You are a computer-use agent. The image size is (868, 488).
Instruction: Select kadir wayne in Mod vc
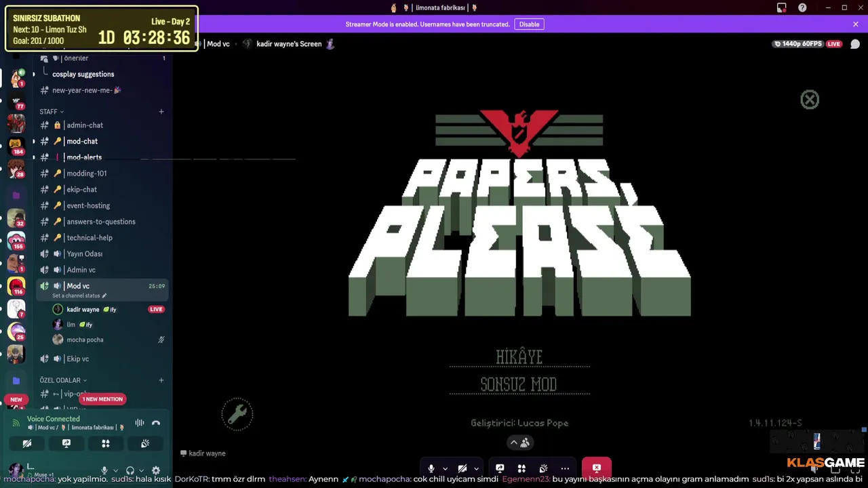pos(108,309)
